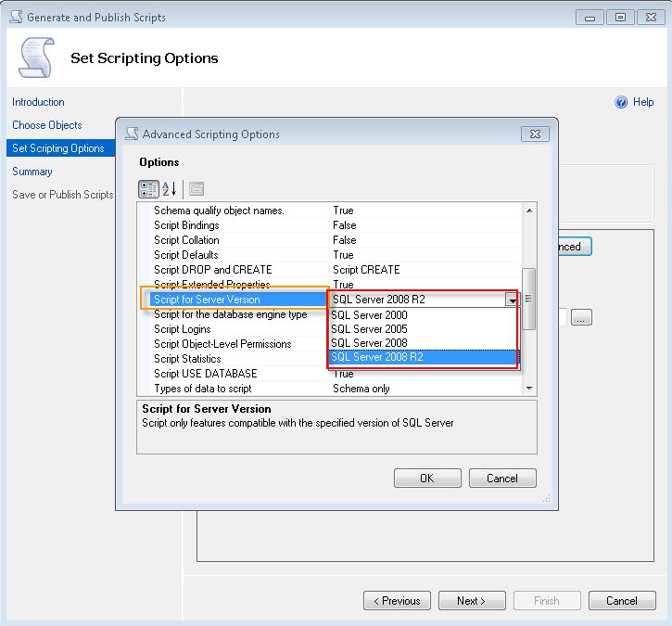Image resolution: width=672 pixels, height=626 pixels.
Task: Minimize the Generate and Publish Scripts window
Action: click(590, 17)
